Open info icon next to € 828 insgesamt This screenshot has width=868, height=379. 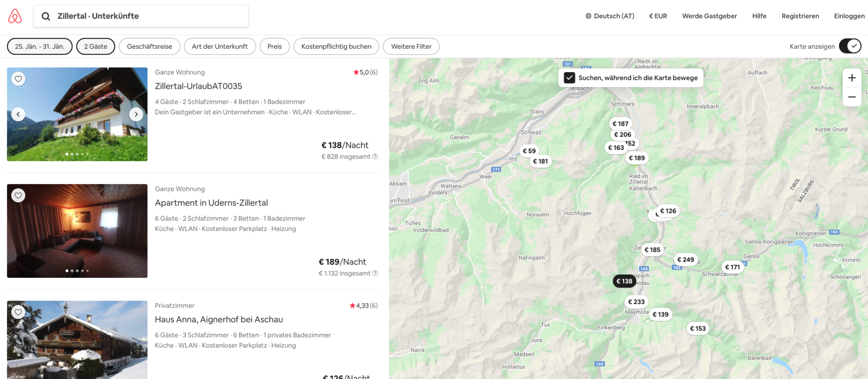tap(375, 156)
